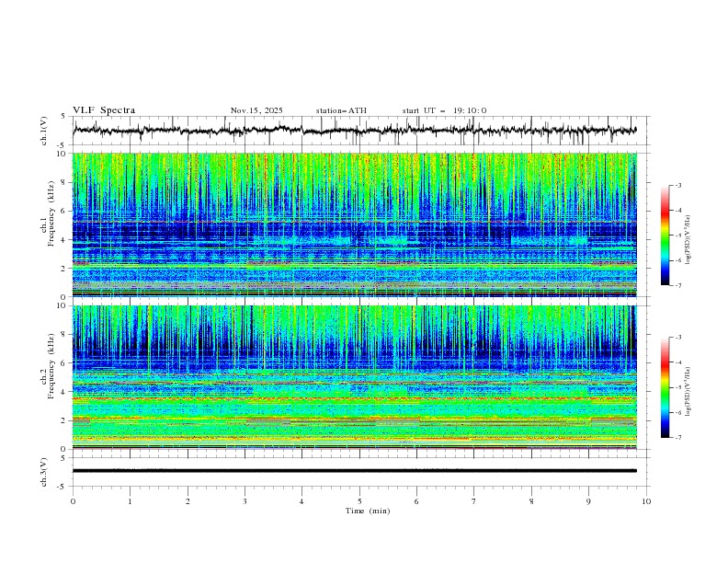The width and height of the screenshot is (728, 563).
Task: Click the 0 tick label on time axis
Action: click(x=73, y=501)
